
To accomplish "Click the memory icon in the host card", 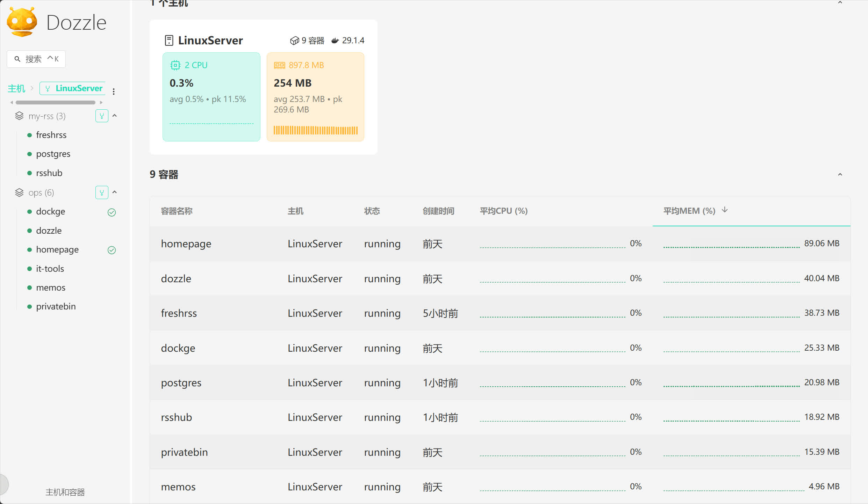I will pyautogui.click(x=279, y=65).
